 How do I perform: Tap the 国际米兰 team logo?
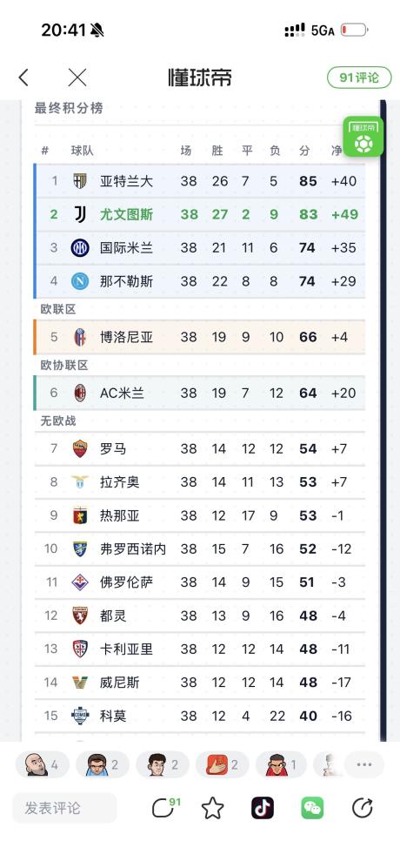80,247
